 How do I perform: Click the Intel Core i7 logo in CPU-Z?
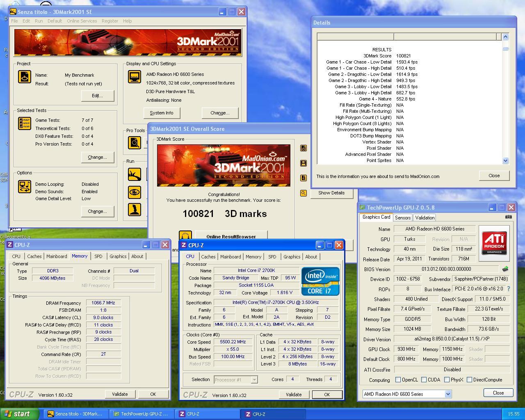(320, 281)
